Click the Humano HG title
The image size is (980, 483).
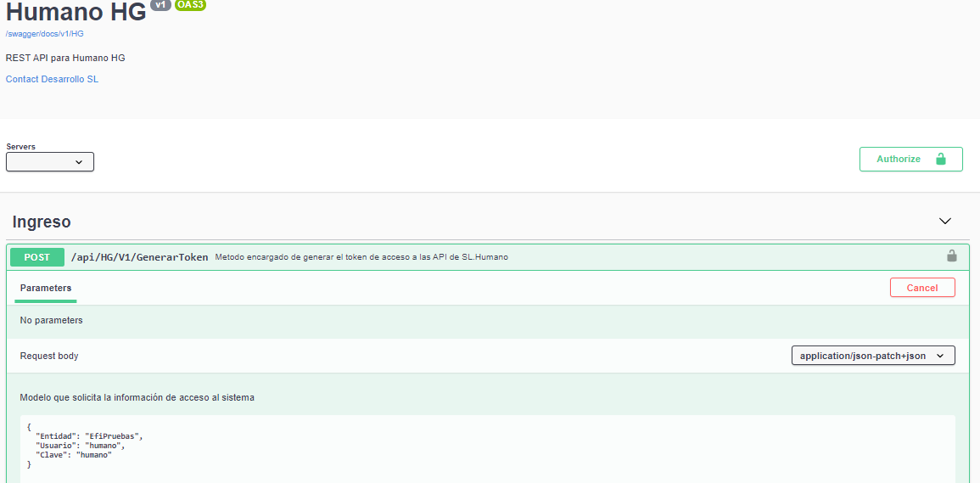76,12
